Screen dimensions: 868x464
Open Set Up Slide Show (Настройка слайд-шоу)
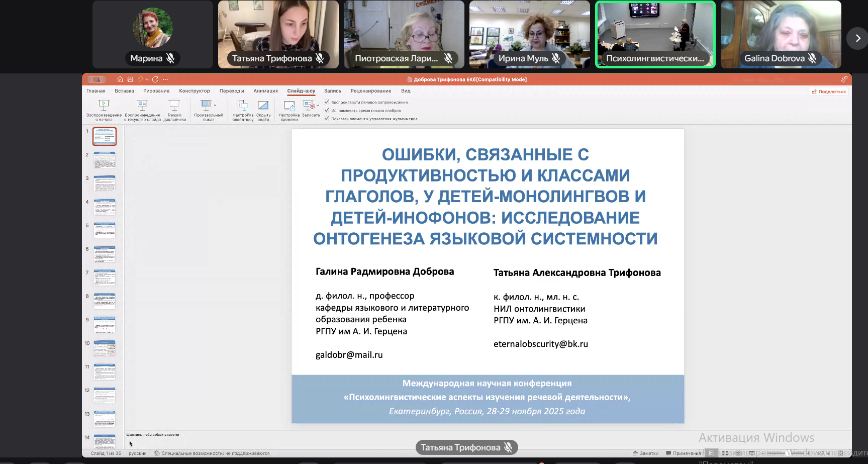pos(243,105)
